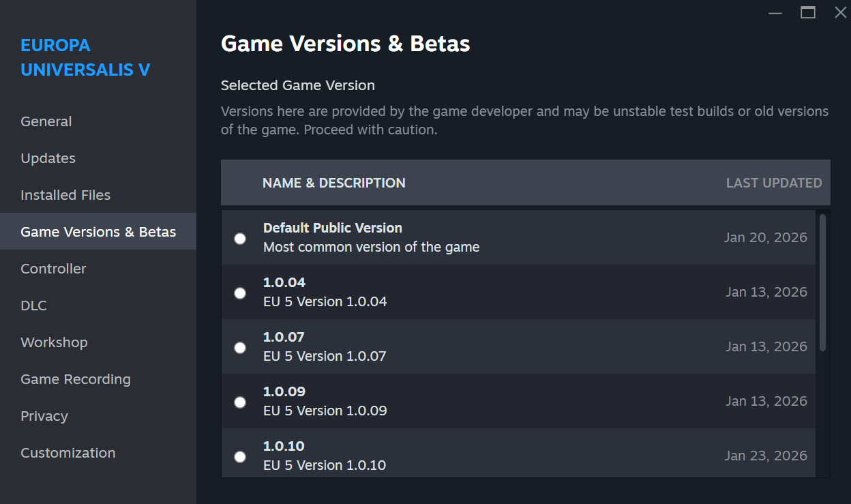
Task: Click the Jan 13, 2026 date of 1.0.04
Action: pyautogui.click(x=766, y=292)
